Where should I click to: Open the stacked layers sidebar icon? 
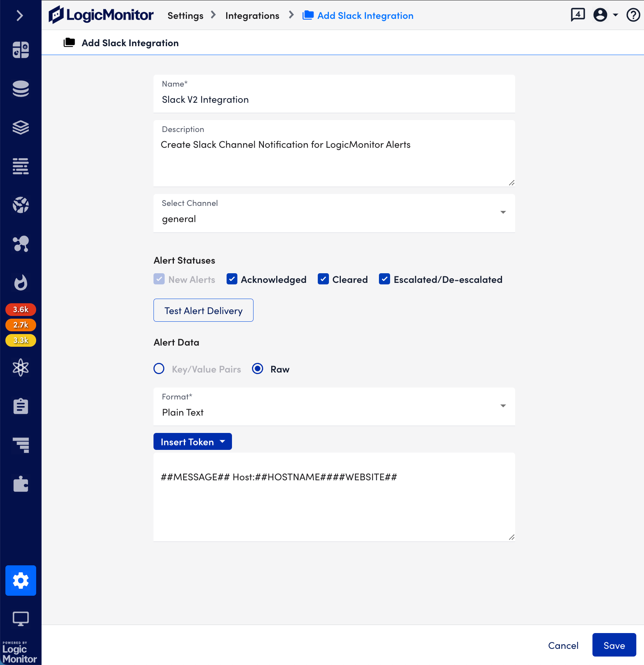coord(21,127)
